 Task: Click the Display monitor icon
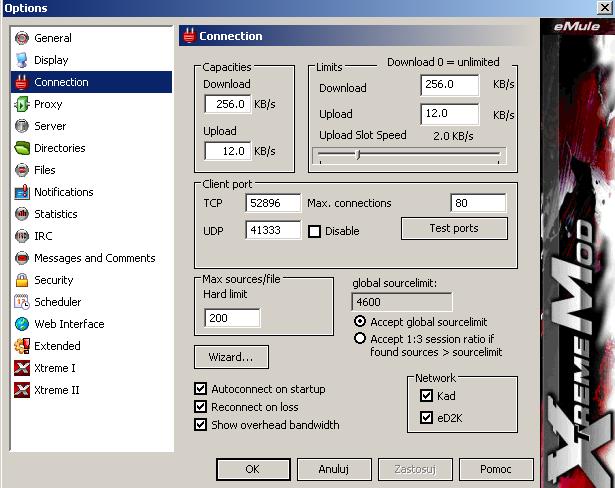coord(22,60)
